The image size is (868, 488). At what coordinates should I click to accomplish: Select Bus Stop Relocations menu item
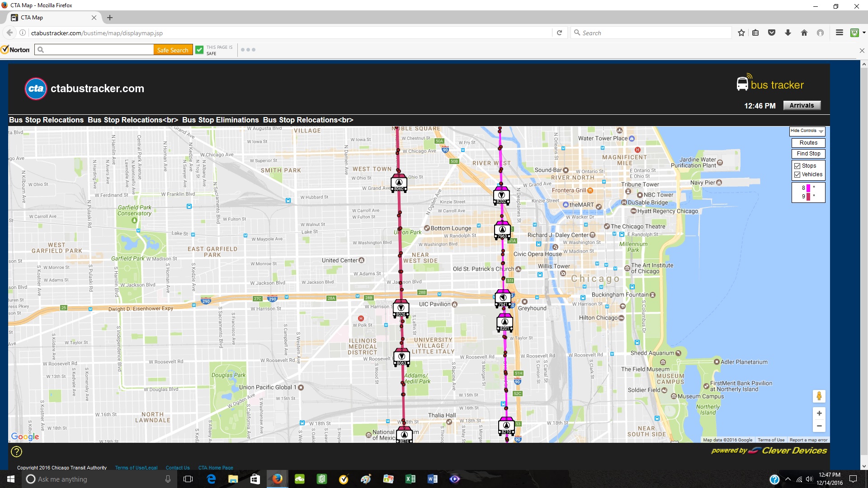click(47, 120)
